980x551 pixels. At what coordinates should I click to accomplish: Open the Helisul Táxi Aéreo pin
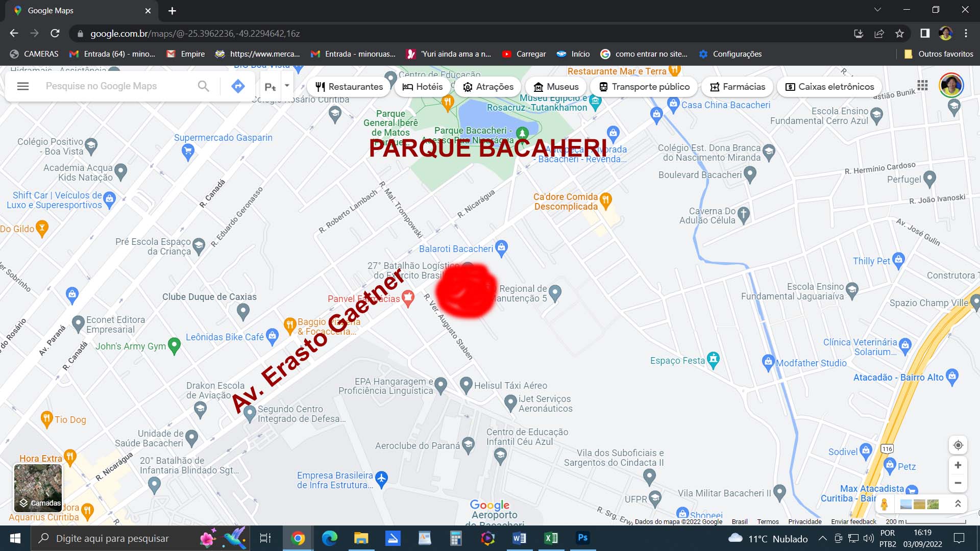[x=466, y=385]
